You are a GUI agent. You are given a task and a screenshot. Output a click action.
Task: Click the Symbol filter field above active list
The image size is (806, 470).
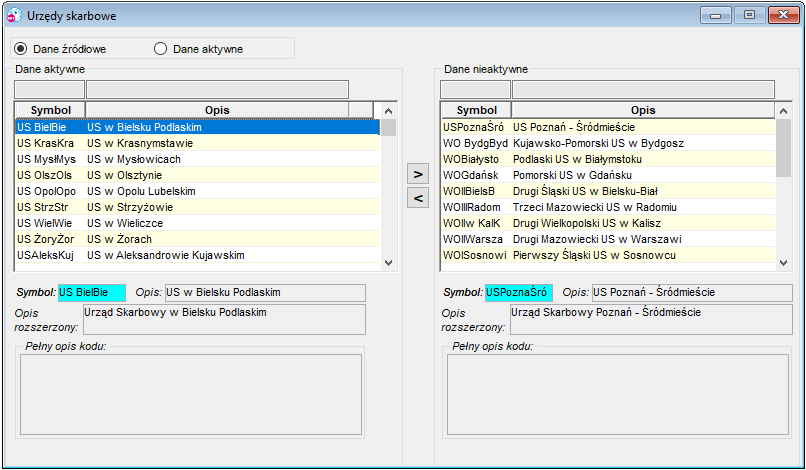tap(49, 89)
